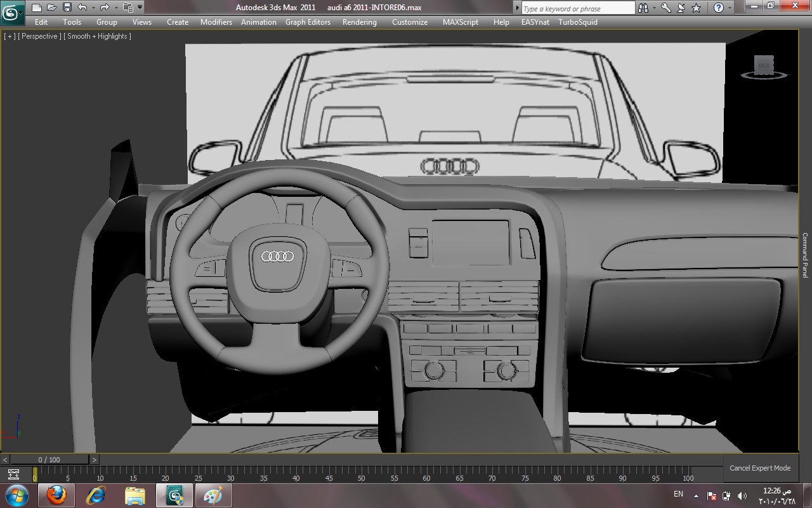Click frame 100 on the track bar
The height and width of the screenshot is (508, 812).
688,476
